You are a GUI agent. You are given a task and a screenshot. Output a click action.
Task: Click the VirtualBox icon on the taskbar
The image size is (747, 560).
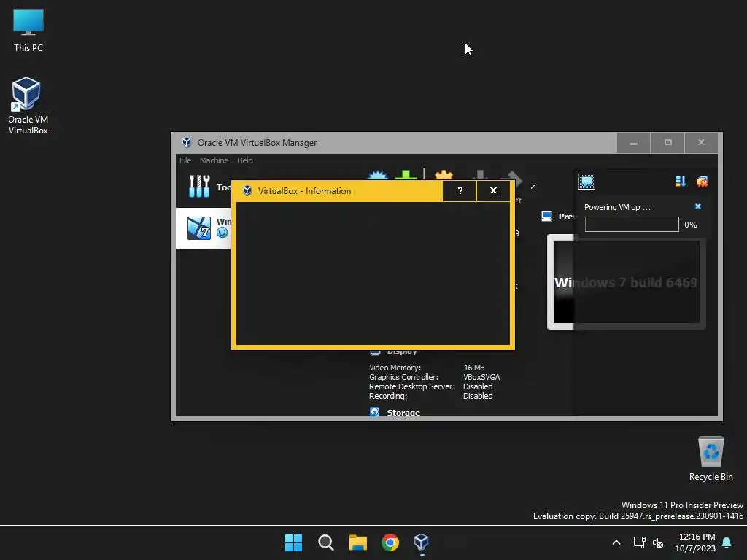(x=421, y=542)
